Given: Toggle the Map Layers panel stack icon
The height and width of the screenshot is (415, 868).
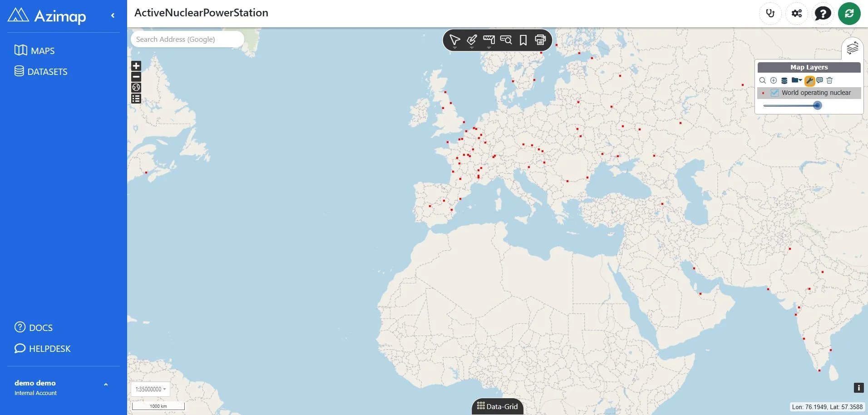Looking at the screenshot, I should (x=852, y=48).
